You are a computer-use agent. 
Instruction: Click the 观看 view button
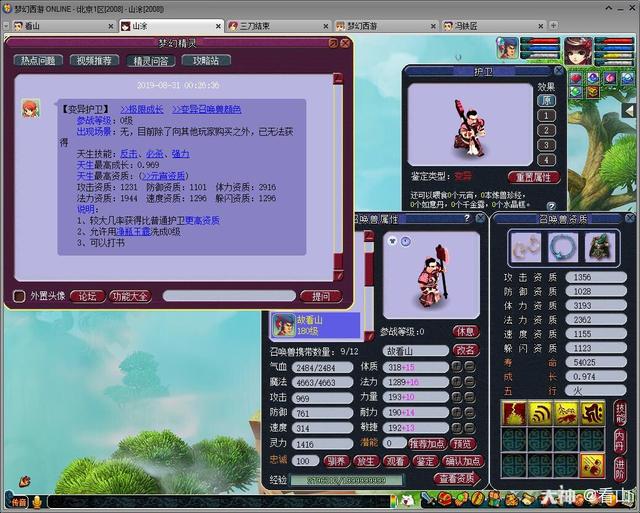coord(395,461)
